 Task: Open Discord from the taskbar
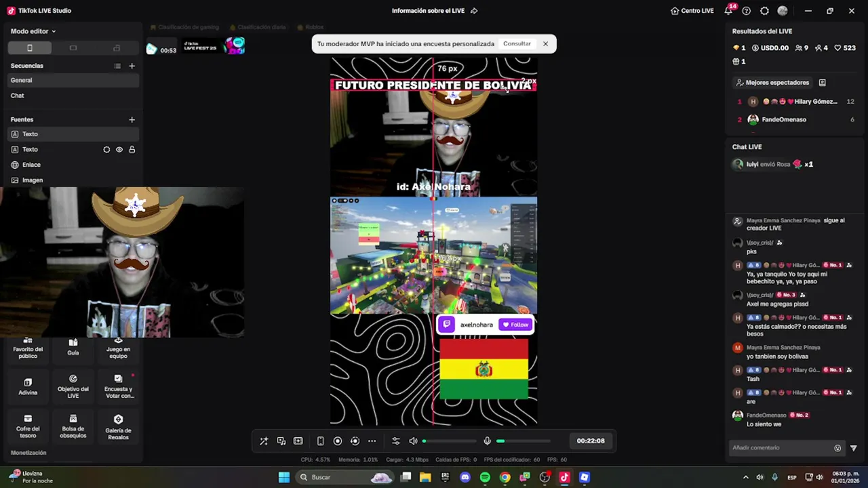pyautogui.click(x=465, y=477)
